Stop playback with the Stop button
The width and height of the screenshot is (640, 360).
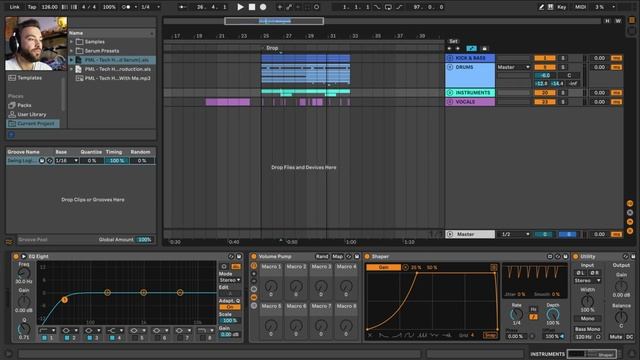pos(252,7)
